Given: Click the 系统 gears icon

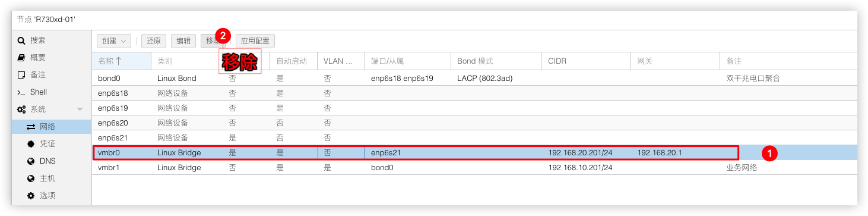Looking at the screenshot, I should pyautogui.click(x=21, y=109).
